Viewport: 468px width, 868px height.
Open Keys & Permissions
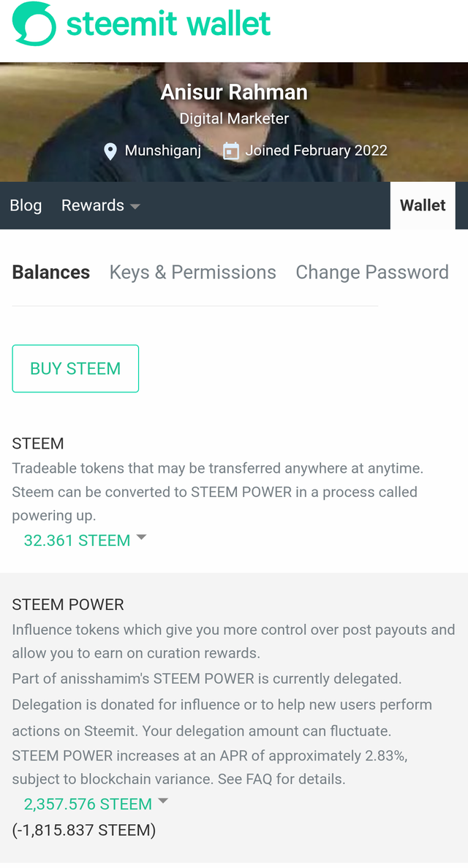click(192, 273)
